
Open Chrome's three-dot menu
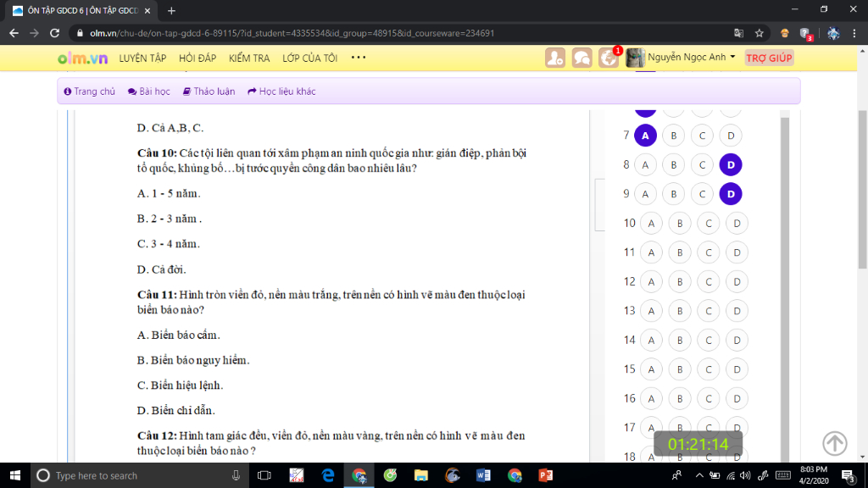pyautogui.click(x=854, y=33)
